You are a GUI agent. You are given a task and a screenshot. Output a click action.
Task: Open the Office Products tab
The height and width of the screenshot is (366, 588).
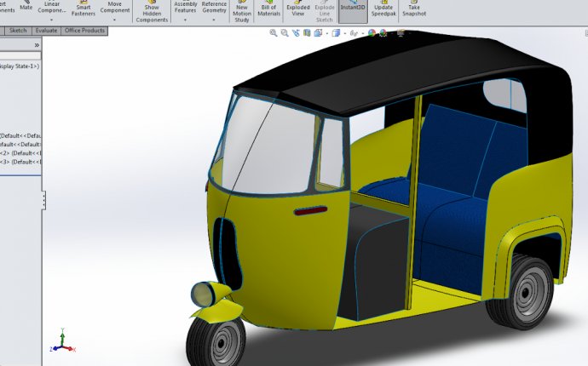(84, 31)
